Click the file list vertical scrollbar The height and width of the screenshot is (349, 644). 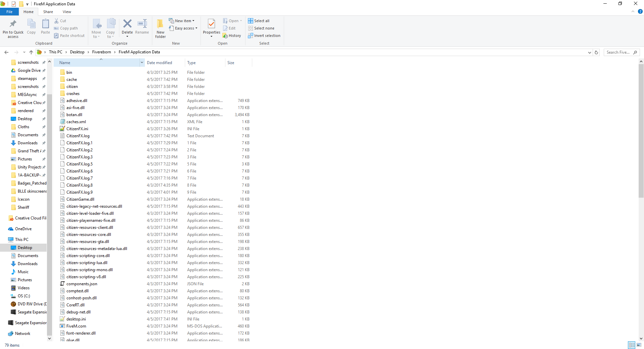click(641, 131)
